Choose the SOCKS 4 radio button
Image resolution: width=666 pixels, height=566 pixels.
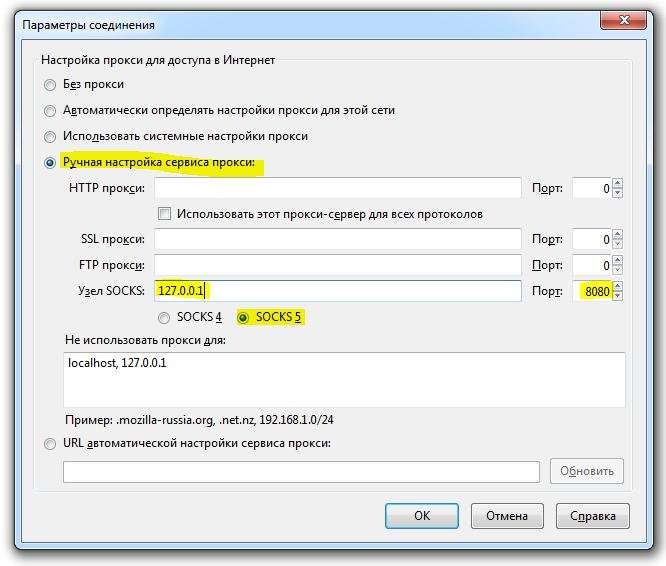(x=164, y=318)
